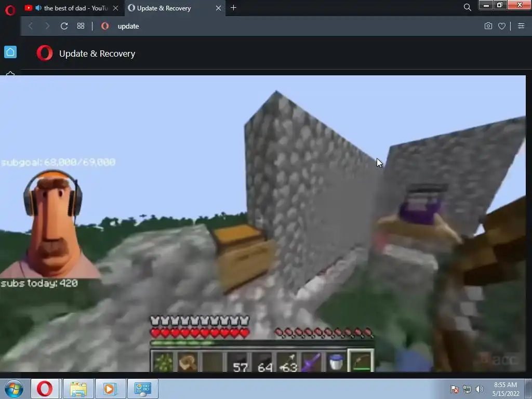Screen dimensions: 532x399
Task: Select the bucket hotbar slot
Action: coord(336,362)
